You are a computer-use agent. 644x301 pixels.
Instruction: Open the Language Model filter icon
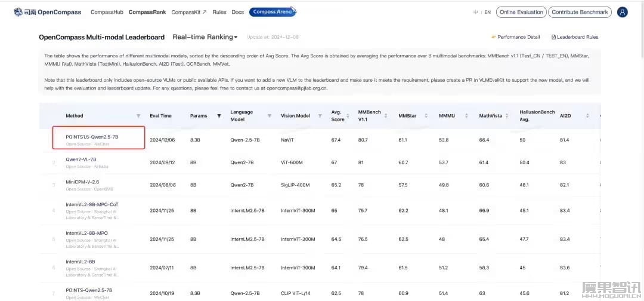pyautogui.click(x=270, y=116)
